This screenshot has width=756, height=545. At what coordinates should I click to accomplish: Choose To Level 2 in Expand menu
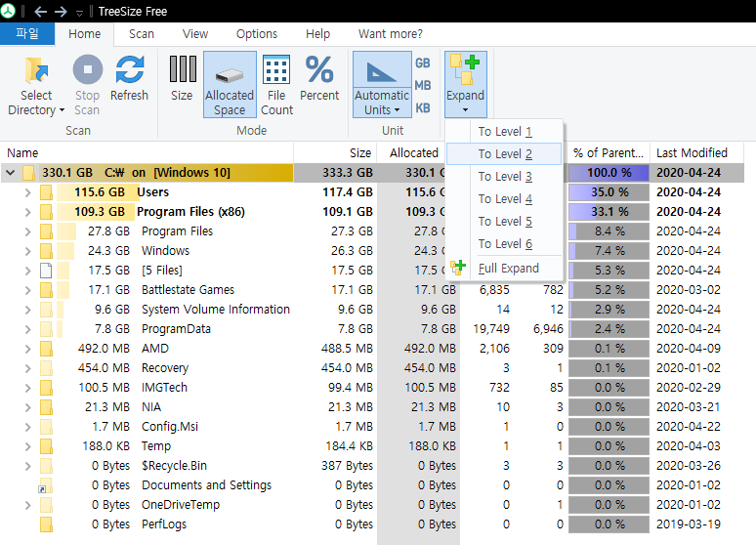(504, 154)
